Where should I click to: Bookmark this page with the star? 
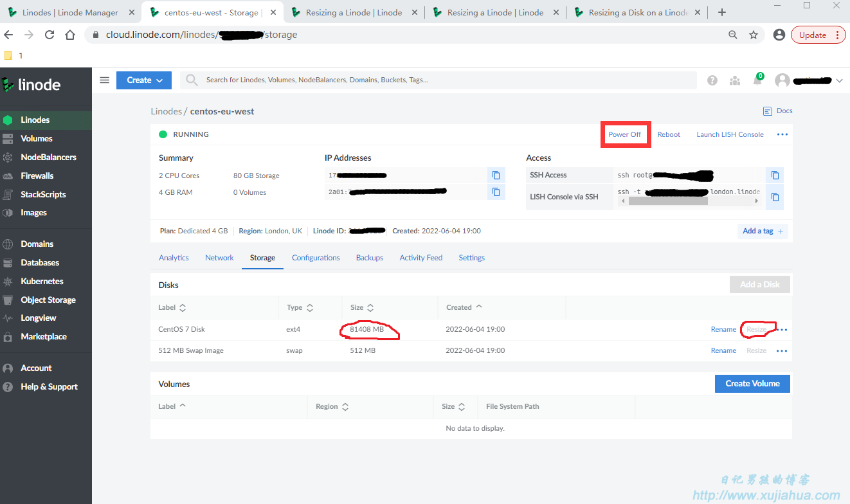click(x=754, y=35)
